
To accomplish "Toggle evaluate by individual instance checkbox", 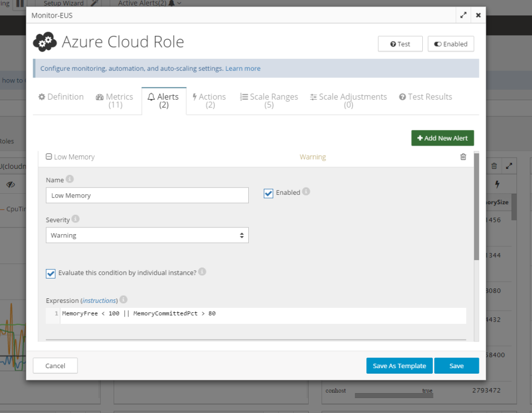I will click(x=51, y=273).
